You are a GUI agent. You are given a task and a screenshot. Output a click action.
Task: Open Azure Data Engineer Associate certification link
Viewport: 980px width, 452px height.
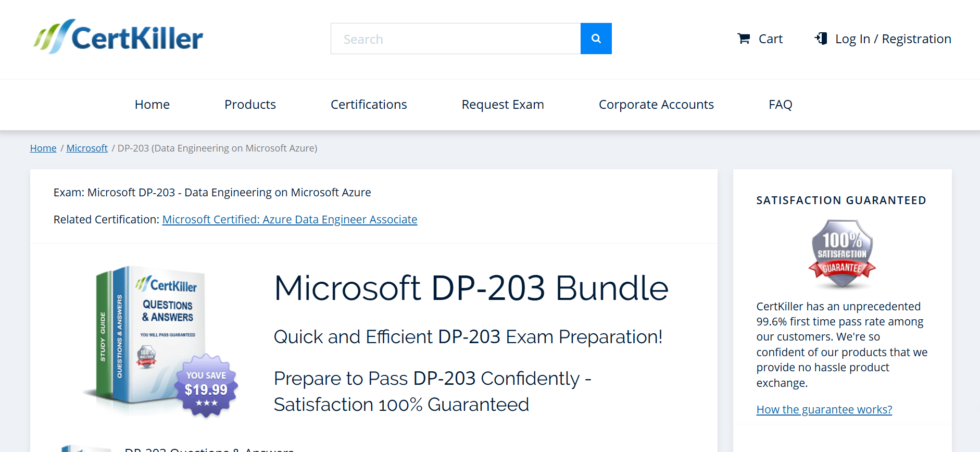(290, 220)
